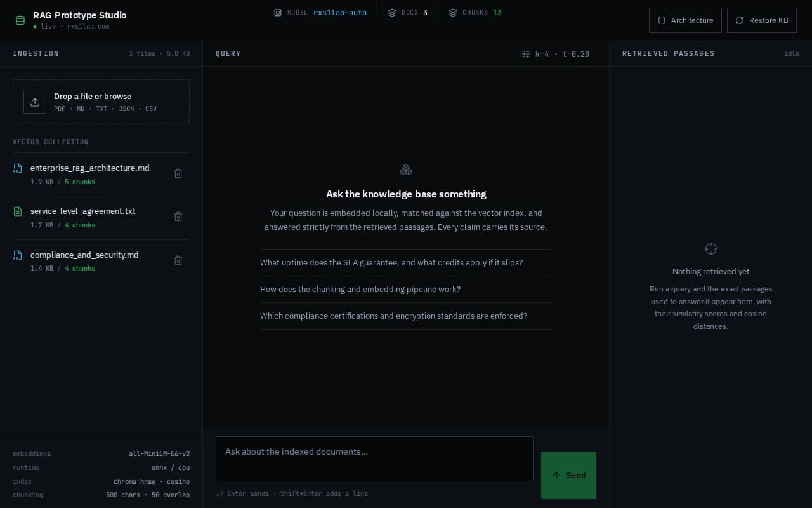Open retrieval settings k=4 t=0.20
The width and height of the screenshot is (812, 508).
(556, 54)
